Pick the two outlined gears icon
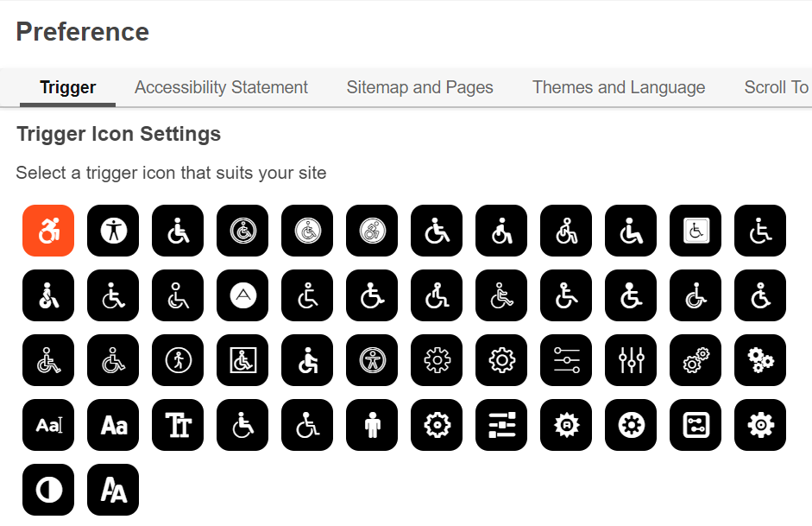812x526 pixels. [696, 360]
